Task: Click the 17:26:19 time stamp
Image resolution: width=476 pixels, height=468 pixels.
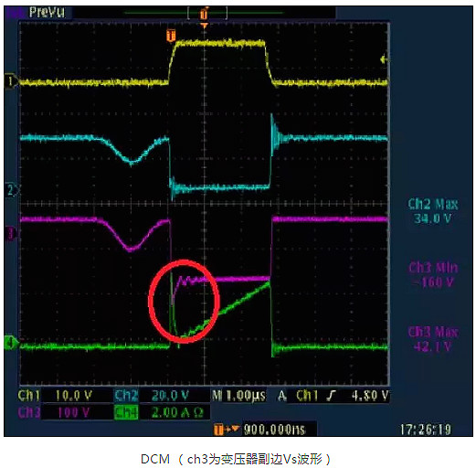Action: pyautogui.click(x=425, y=430)
